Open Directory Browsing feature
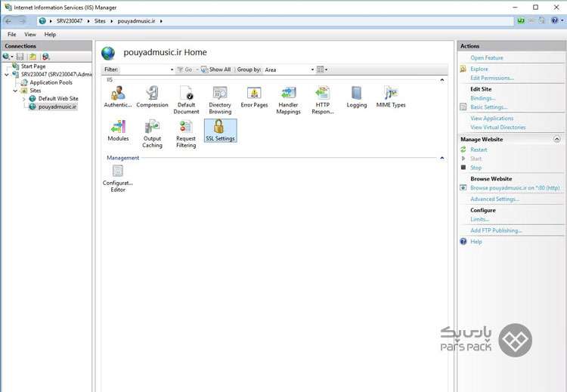Viewport: 567px width, 392px height. coord(220,100)
